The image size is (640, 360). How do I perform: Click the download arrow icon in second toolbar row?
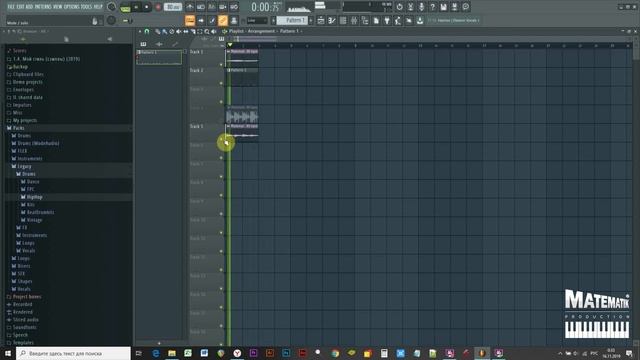(420, 20)
